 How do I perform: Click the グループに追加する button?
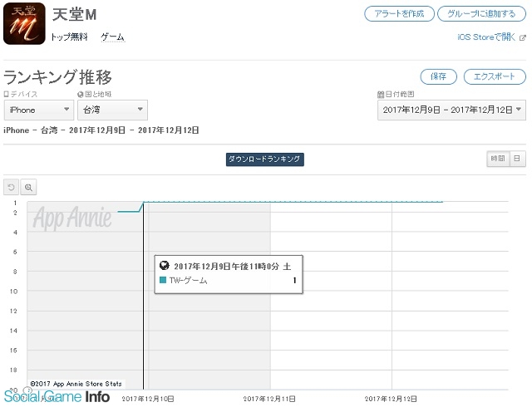pos(481,14)
